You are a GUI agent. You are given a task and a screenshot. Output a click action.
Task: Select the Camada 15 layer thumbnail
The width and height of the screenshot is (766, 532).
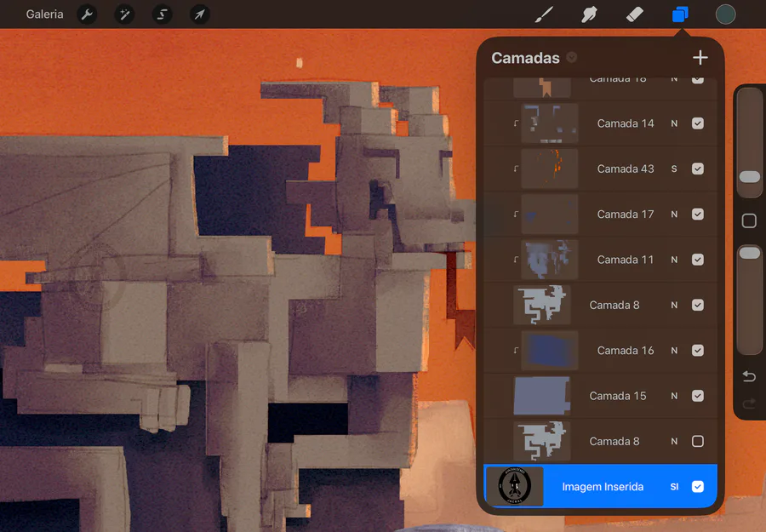click(542, 396)
